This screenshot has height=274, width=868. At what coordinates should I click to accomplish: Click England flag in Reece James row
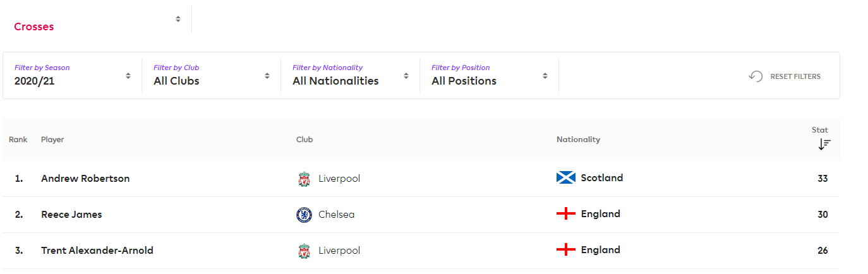(565, 214)
